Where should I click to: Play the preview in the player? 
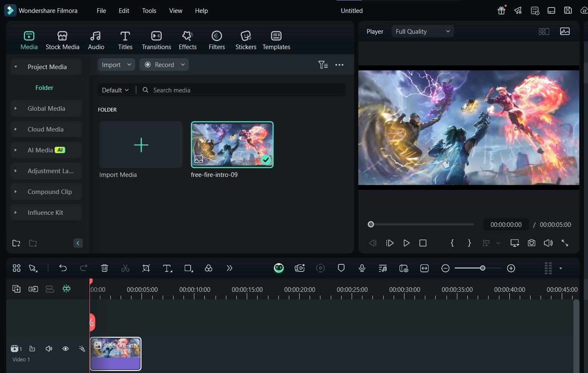[407, 243]
